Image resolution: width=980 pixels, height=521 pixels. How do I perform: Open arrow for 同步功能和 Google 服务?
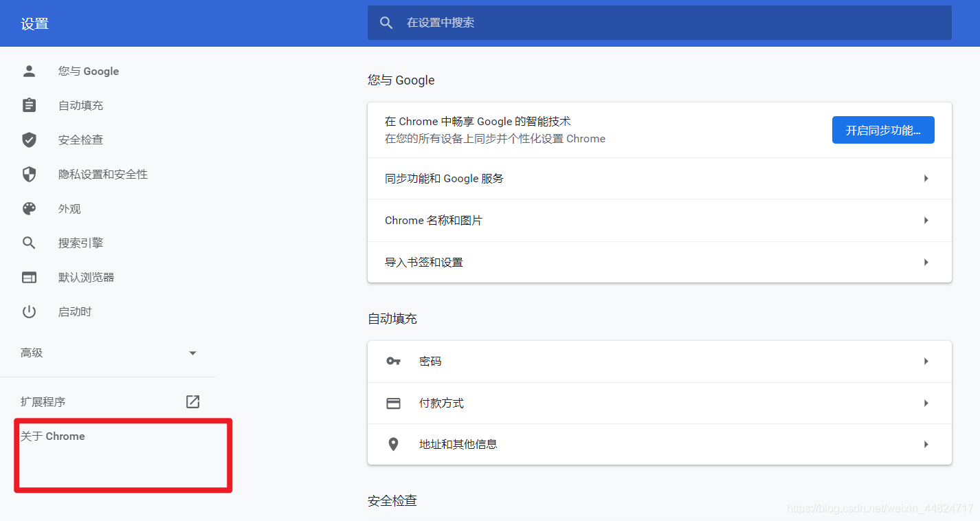pyautogui.click(x=926, y=178)
